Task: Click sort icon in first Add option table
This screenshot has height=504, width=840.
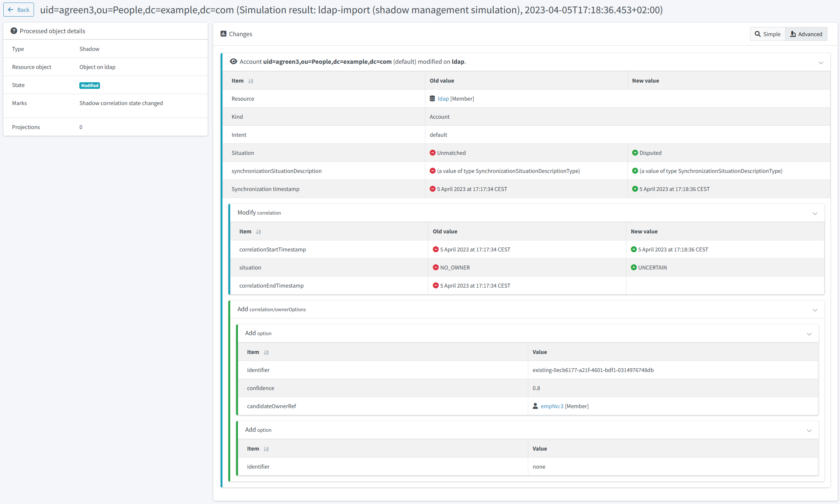Action: (x=266, y=352)
